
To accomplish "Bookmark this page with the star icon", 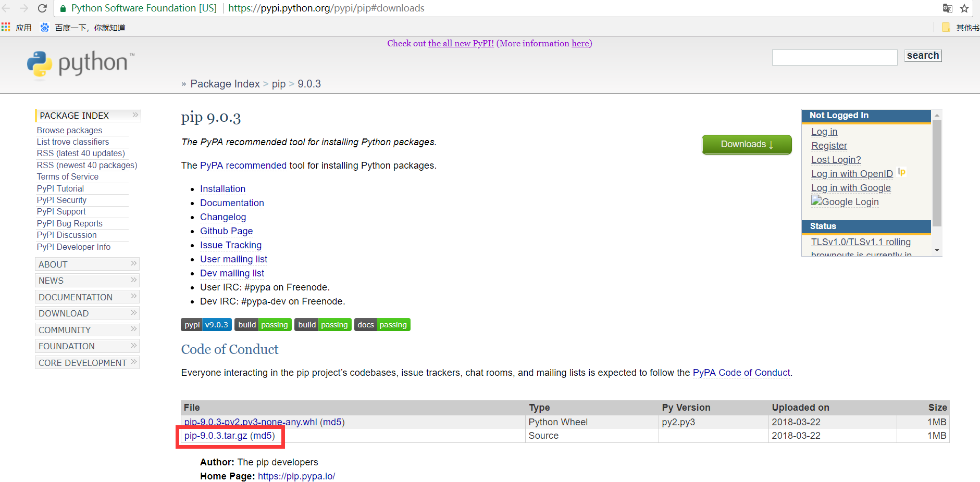I will [964, 8].
